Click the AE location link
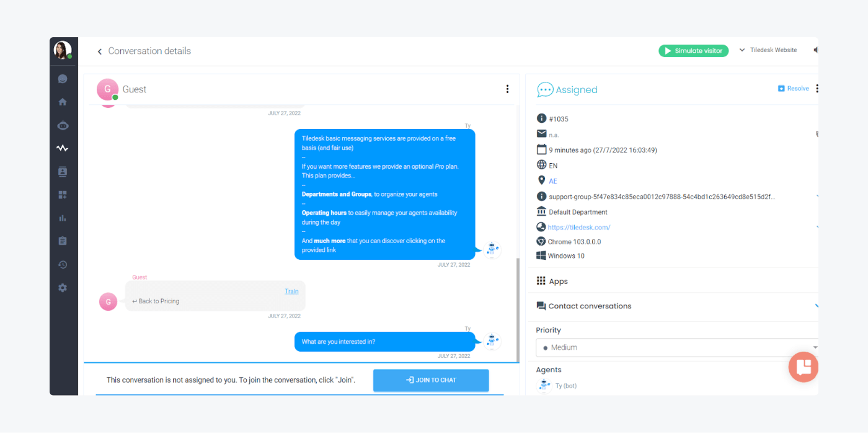 click(x=553, y=181)
